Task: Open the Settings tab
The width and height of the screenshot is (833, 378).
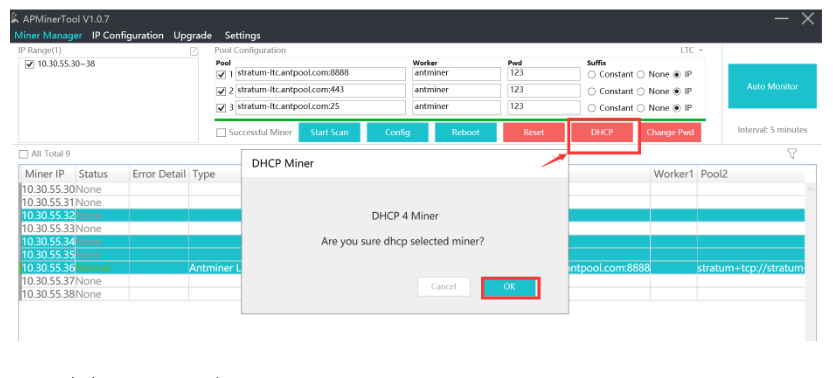Action: point(242,36)
